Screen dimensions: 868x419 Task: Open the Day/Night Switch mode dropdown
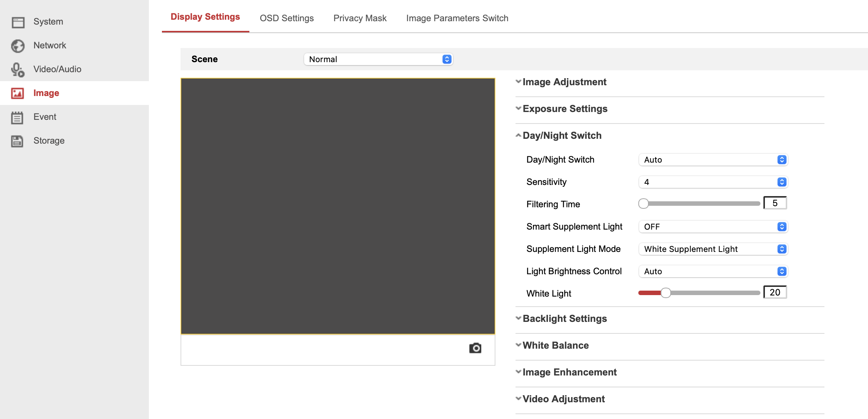(713, 160)
